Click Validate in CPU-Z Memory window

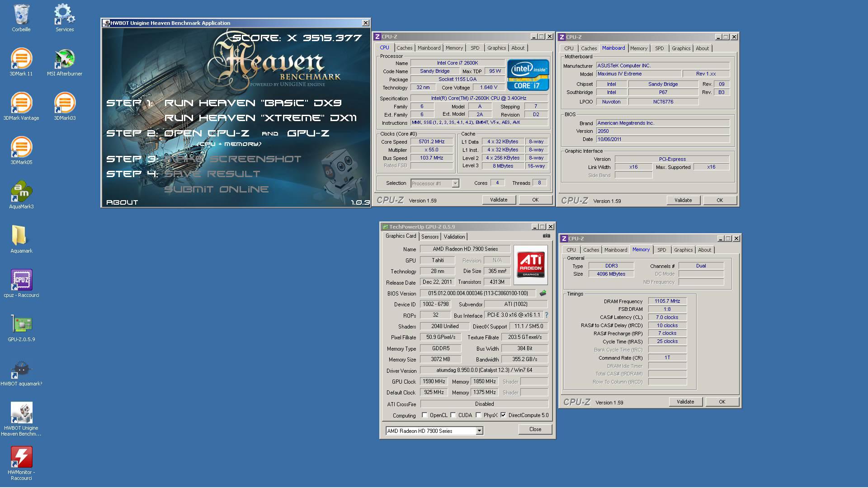(x=685, y=402)
